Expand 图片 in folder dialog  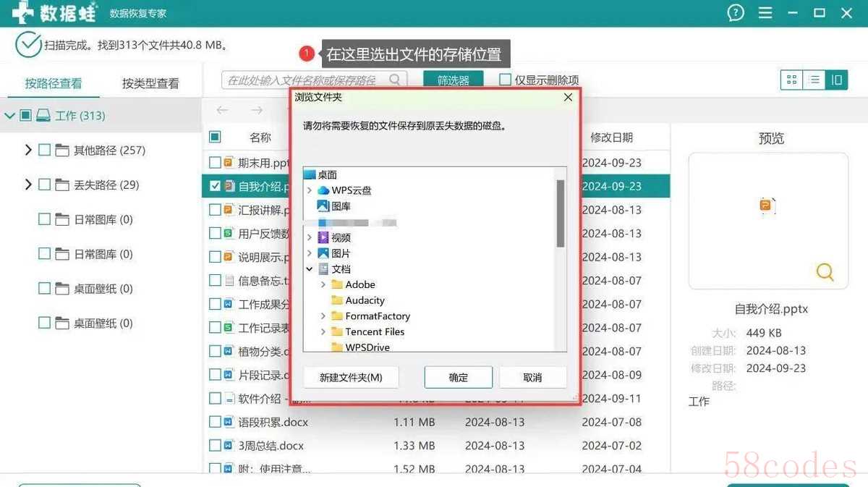310,253
